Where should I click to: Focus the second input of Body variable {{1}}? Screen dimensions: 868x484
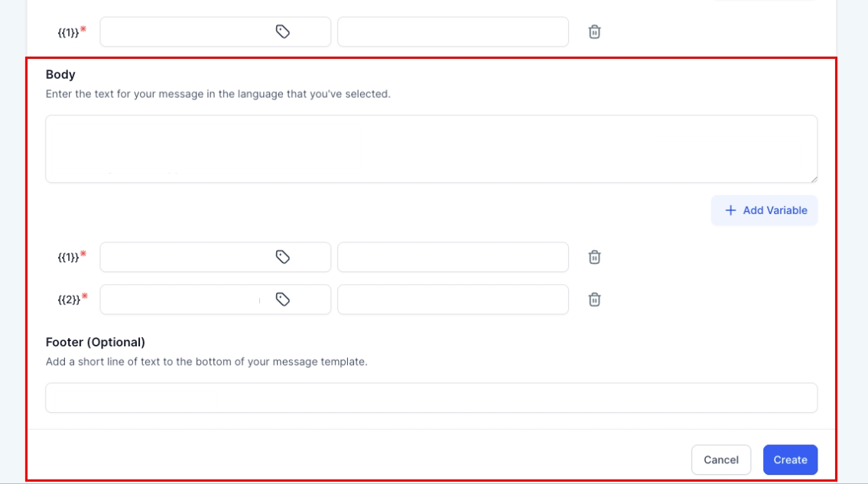coord(453,257)
